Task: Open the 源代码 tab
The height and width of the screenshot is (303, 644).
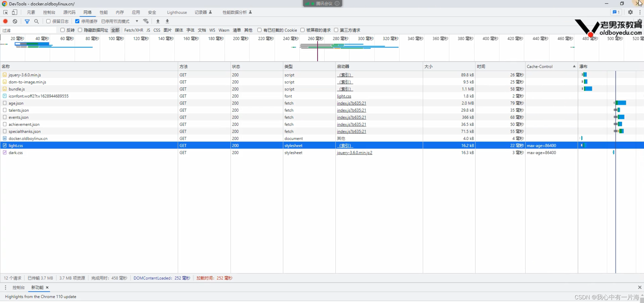Action: [69, 12]
